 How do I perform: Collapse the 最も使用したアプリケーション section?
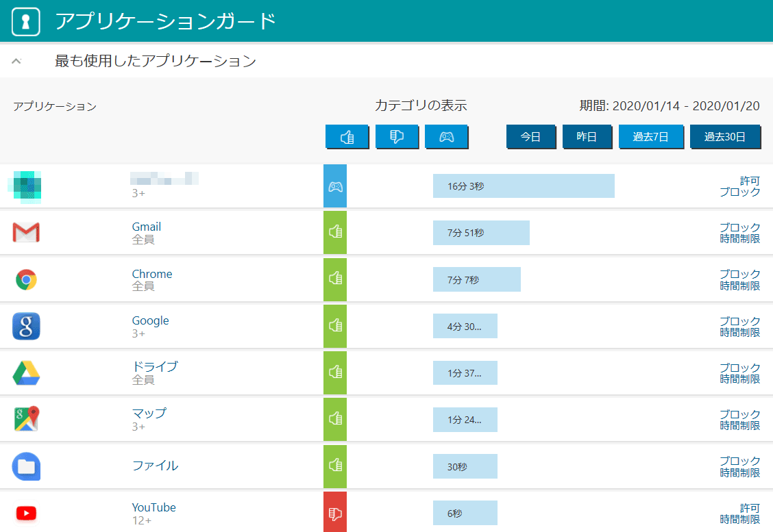(x=17, y=61)
